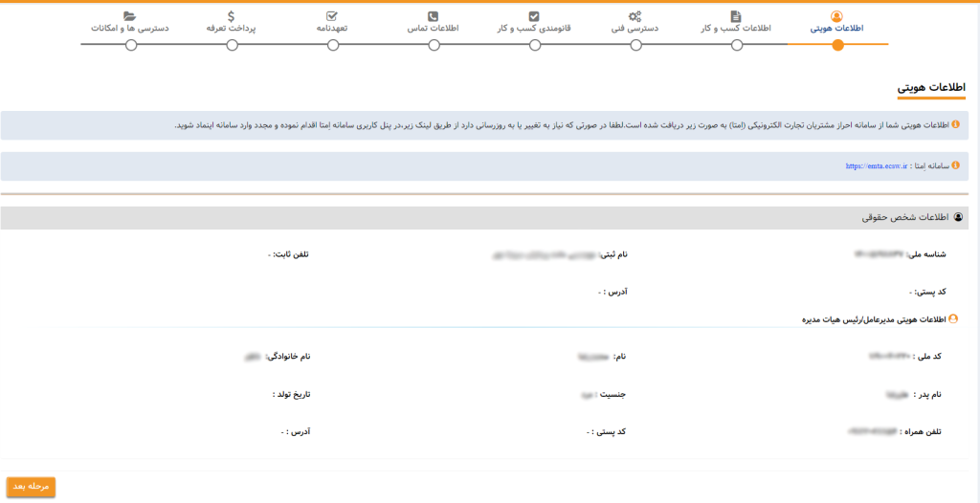Click the اطلاعات هویتی مدیرعامل/رئیس هیات مدیره heading
The width and height of the screenshot is (980, 503).
click(x=874, y=319)
